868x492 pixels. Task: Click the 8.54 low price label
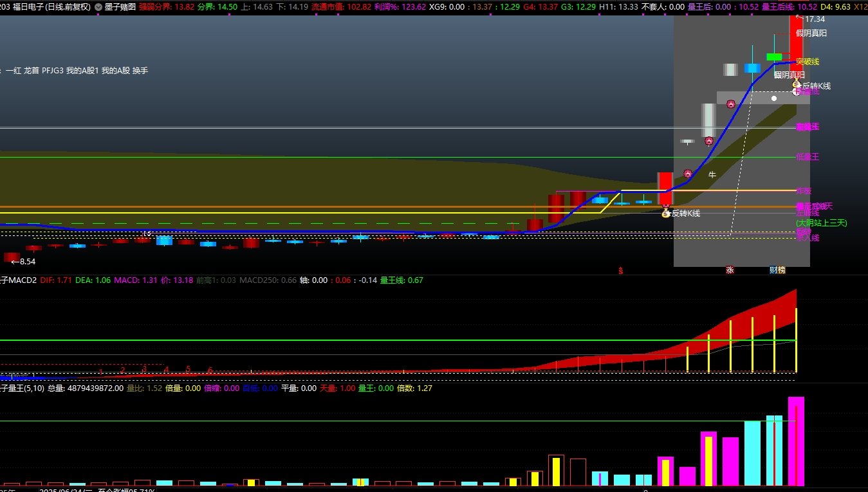tap(27, 262)
